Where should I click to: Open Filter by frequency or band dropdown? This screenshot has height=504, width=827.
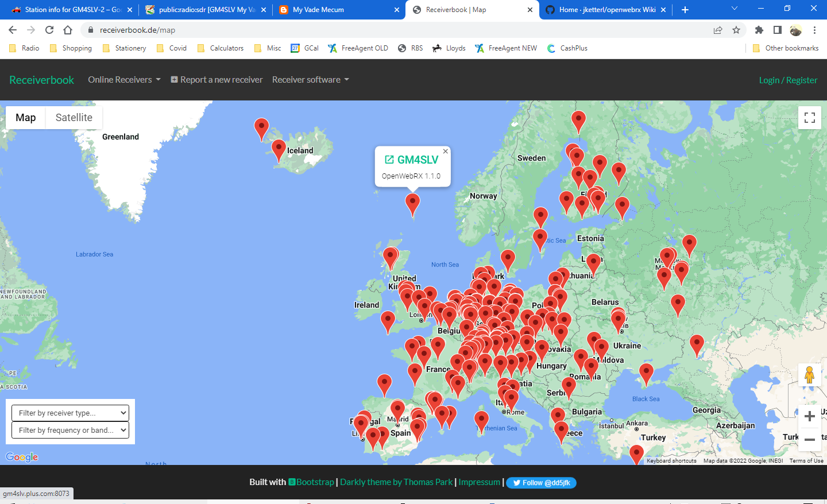(70, 430)
